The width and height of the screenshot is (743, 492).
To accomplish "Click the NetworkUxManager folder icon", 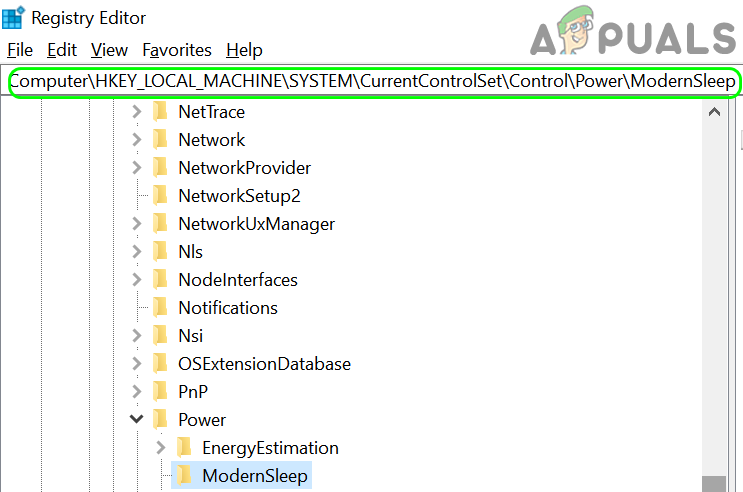I will tap(160, 223).
